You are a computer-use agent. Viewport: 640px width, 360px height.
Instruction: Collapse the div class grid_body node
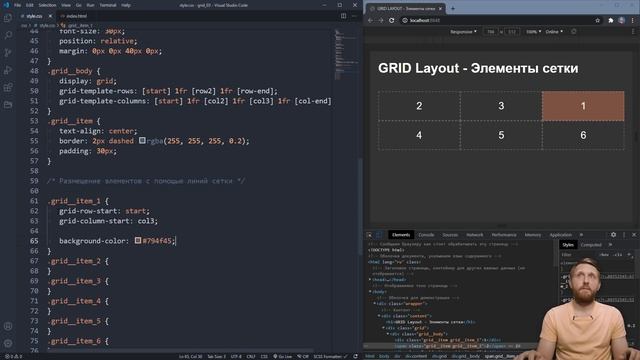(388, 333)
